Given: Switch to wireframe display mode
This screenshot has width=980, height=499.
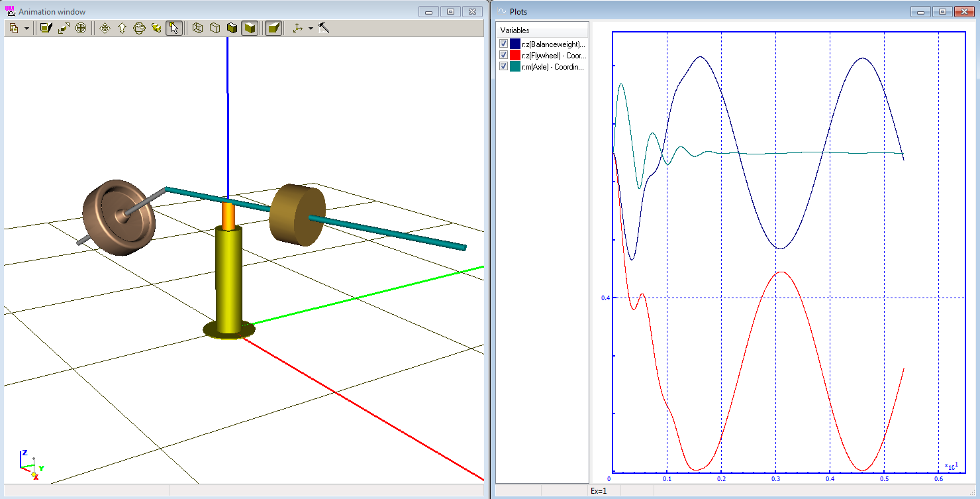Looking at the screenshot, I should click(x=196, y=28).
